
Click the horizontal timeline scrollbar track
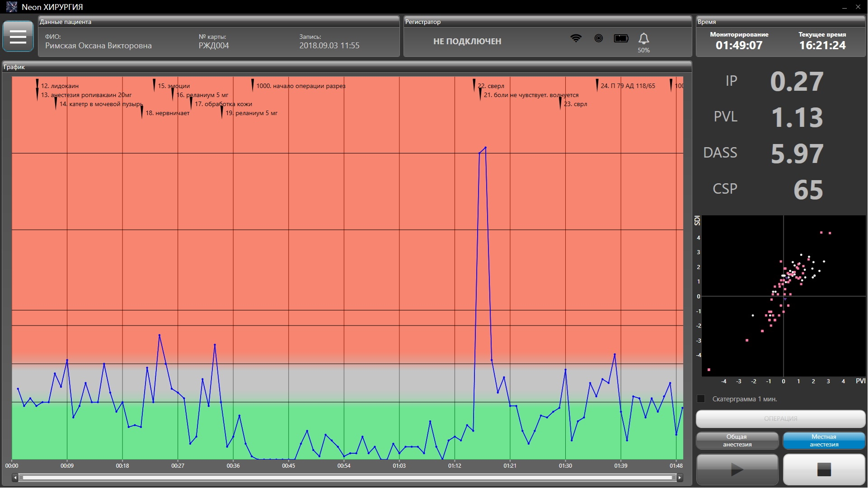click(347, 478)
